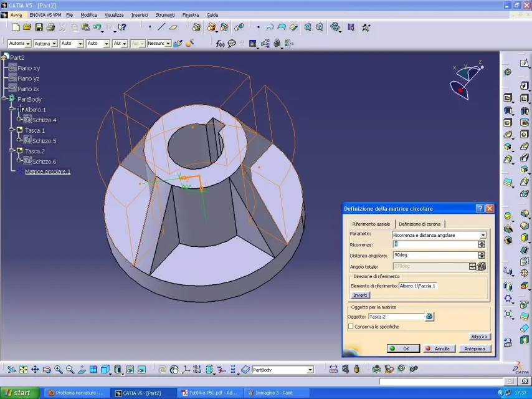The height and width of the screenshot is (399, 532).
Task: Click the Annulla button
Action: [x=439, y=349]
